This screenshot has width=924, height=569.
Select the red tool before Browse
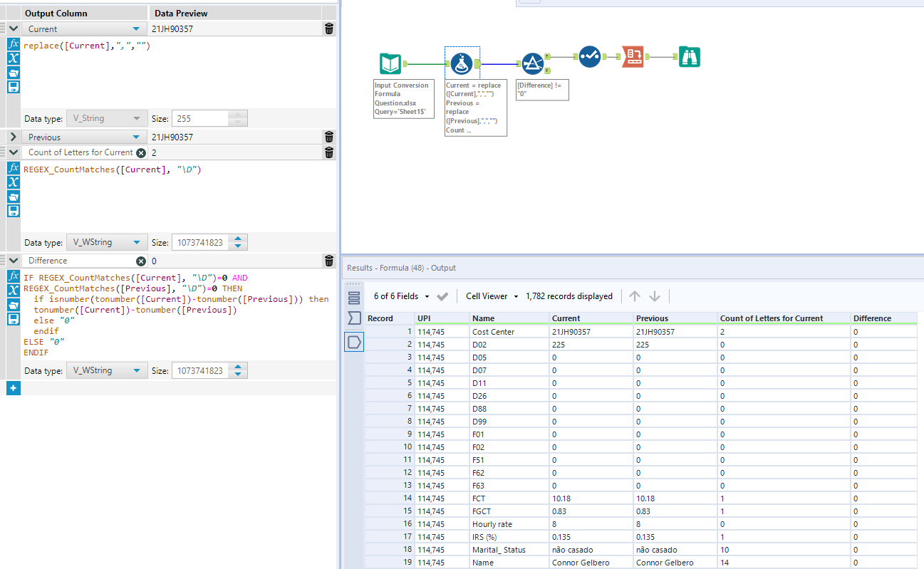(633, 57)
